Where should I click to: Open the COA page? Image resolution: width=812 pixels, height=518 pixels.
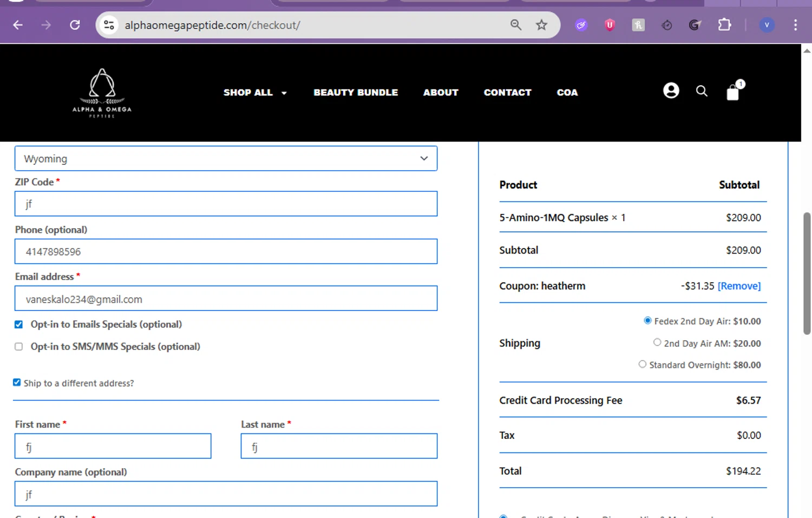(x=567, y=93)
